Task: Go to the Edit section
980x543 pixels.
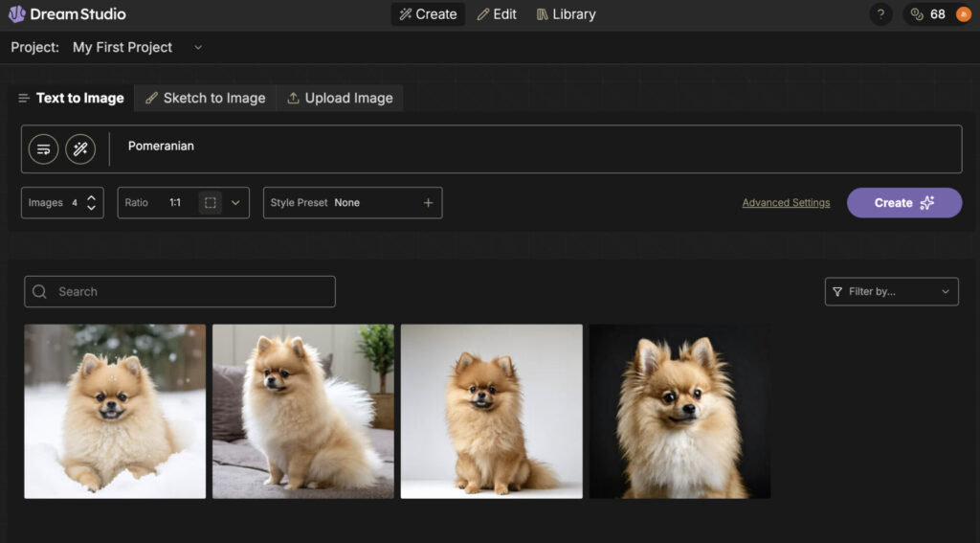Action: 497,14
